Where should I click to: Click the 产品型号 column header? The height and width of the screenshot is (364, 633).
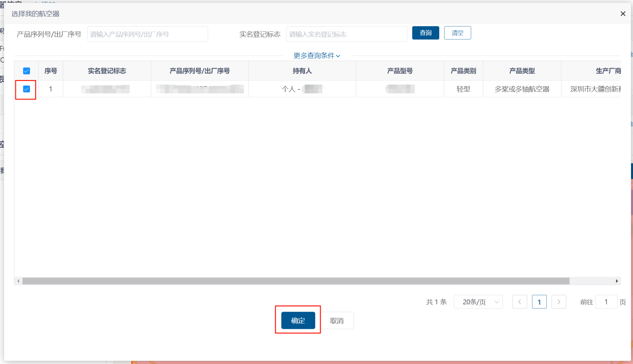coord(400,71)
